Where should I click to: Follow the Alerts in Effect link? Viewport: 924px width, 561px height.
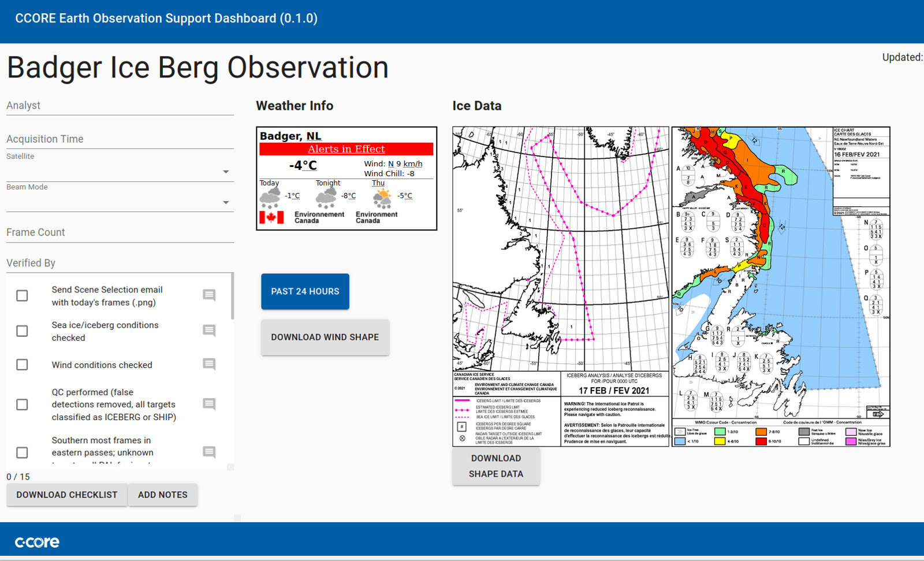[346, 148]
